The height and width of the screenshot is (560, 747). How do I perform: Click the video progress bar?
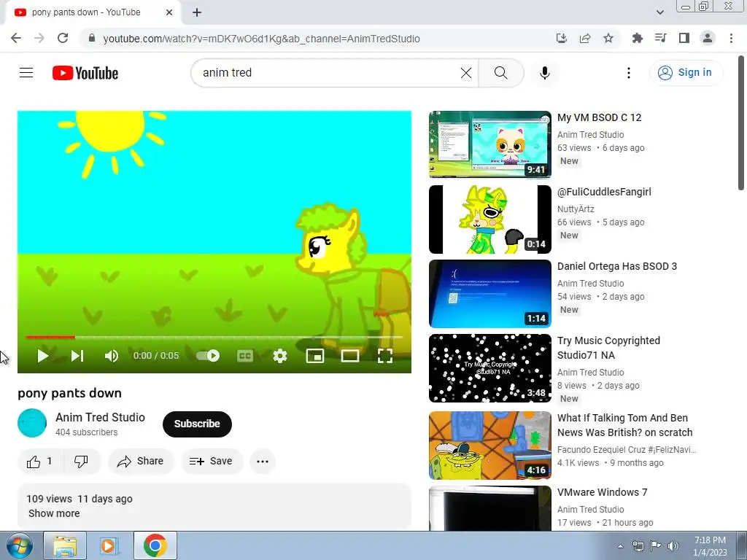214,337
